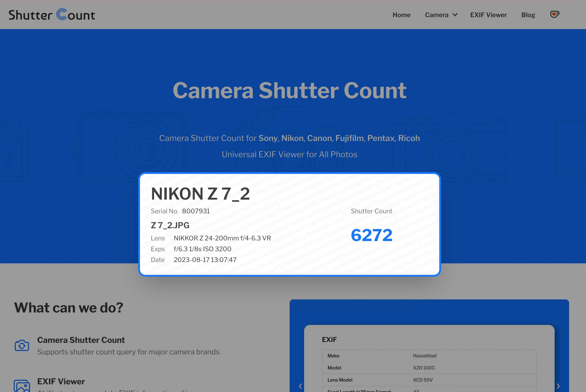Click the Camera Shutter Count feature title
The width and height of the screenshot is (586, 392).
[81, 340]
